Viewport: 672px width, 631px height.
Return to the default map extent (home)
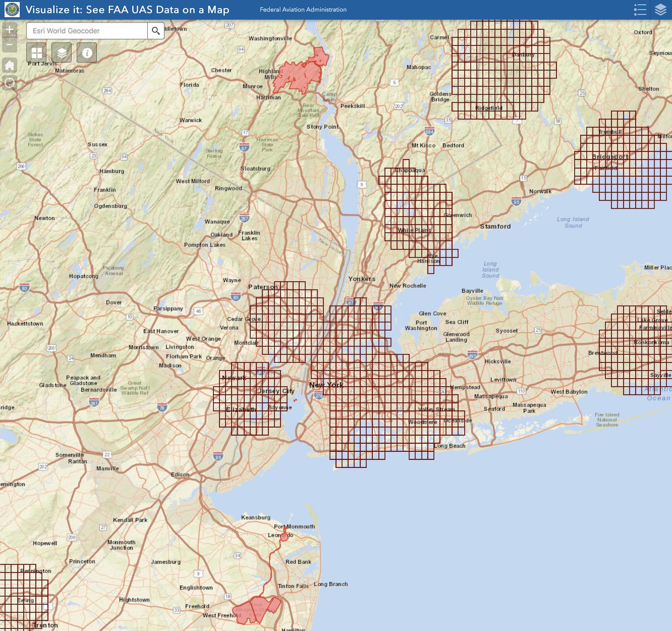coord(9,65)
